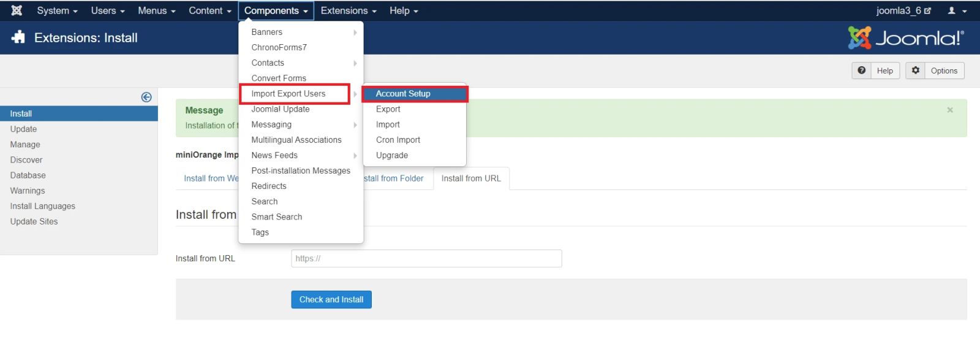Close the Components dropdown in the menu bar
The height and width of the screenshot is (363, 980).
point(276,10)
